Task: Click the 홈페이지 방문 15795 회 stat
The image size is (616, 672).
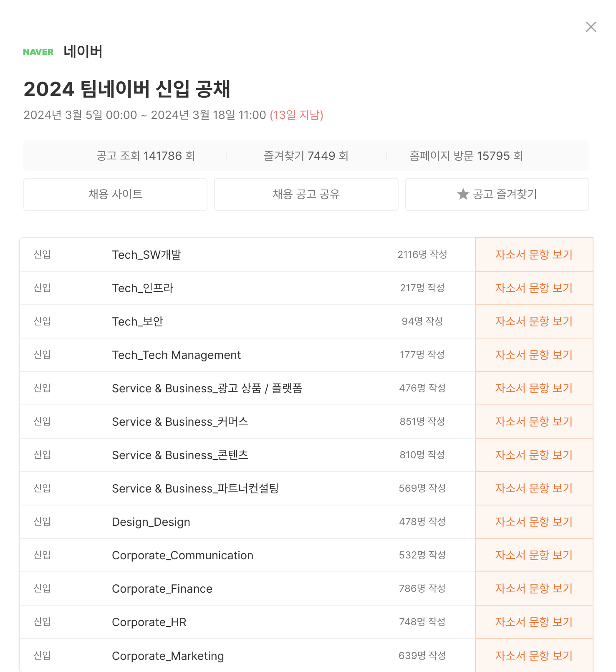Action: 466,156
